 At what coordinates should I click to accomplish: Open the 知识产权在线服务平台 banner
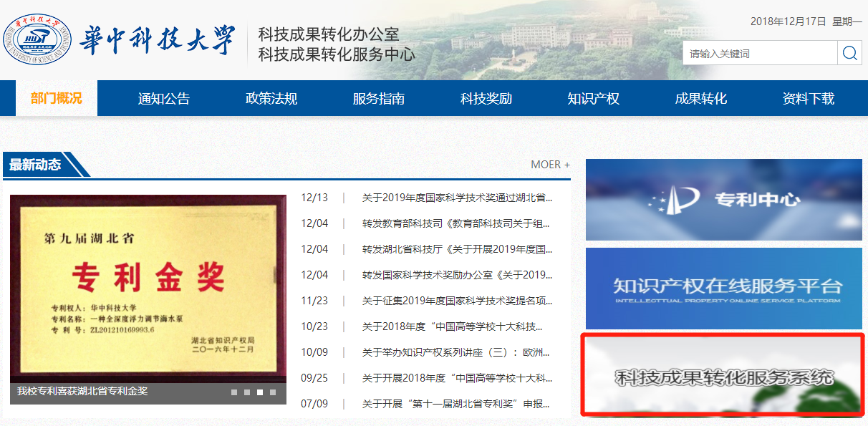click(724, 289)
